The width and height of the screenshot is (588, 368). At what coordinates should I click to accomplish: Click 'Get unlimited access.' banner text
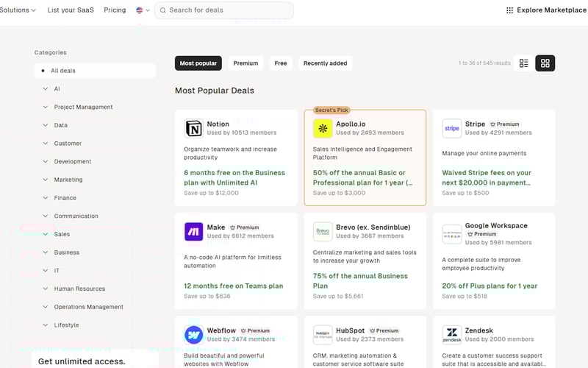point(82,361)
